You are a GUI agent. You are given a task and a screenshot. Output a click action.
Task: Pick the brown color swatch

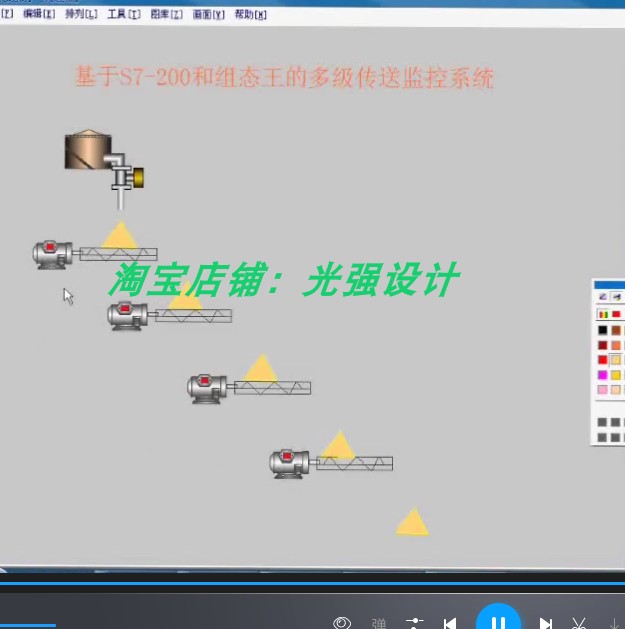(x=616, y=330)
